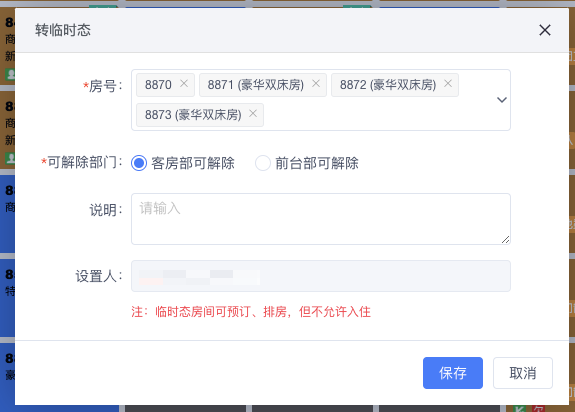The height and width of the screenshot is (412, 575).
Task: Click the 转临时态 dialog title
Action: pyautogui.click(x=63, y=30)
